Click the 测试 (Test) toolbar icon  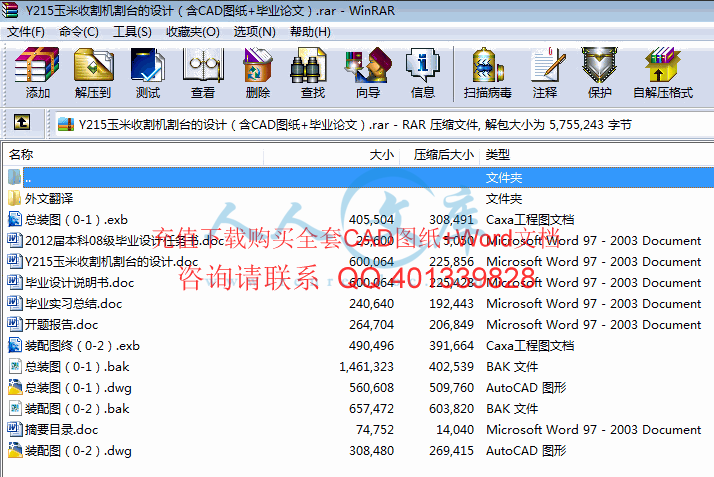tap(148, 65)
